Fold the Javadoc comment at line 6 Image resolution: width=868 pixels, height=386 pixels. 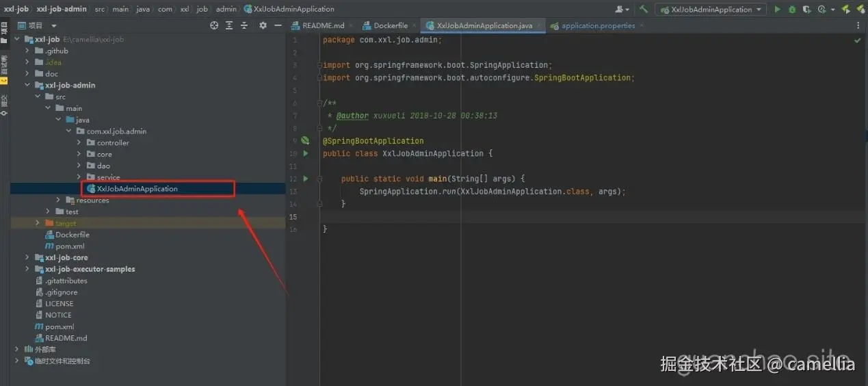click(x=319, y=103)
